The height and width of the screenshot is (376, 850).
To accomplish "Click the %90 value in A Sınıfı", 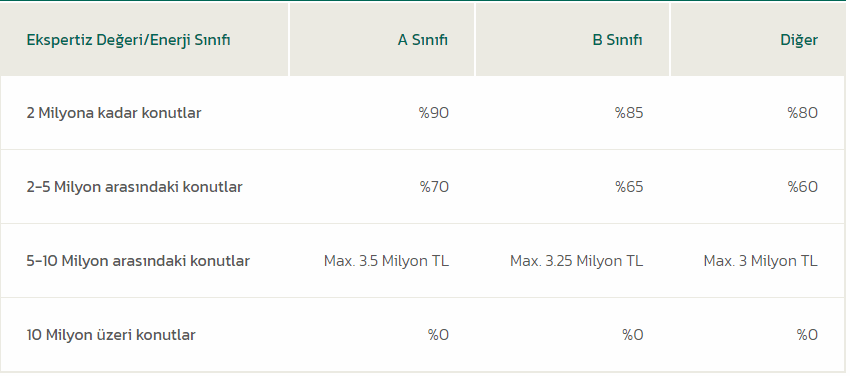I will coord(434,113).
